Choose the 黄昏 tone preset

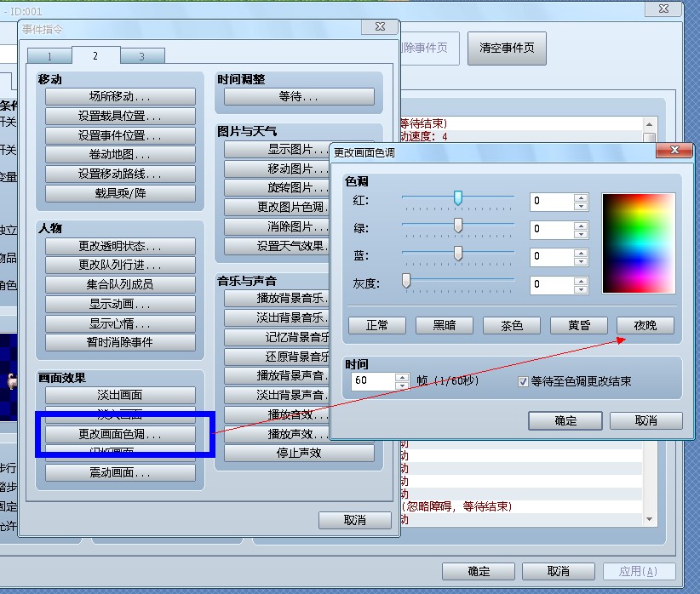[x=579, y=325]
